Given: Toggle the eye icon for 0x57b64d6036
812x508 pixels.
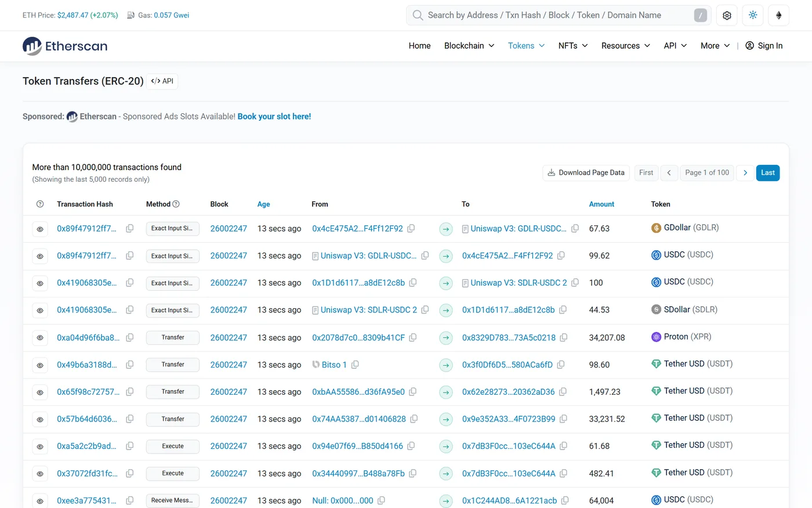Looking at the screenshot, I should (40, 419).
